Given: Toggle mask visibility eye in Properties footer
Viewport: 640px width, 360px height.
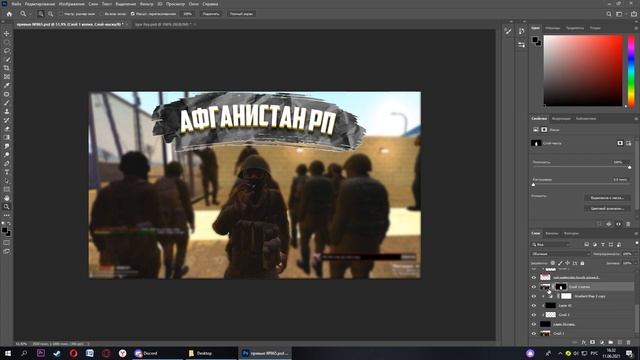Looking at the screenshot, I should (618, 224).
